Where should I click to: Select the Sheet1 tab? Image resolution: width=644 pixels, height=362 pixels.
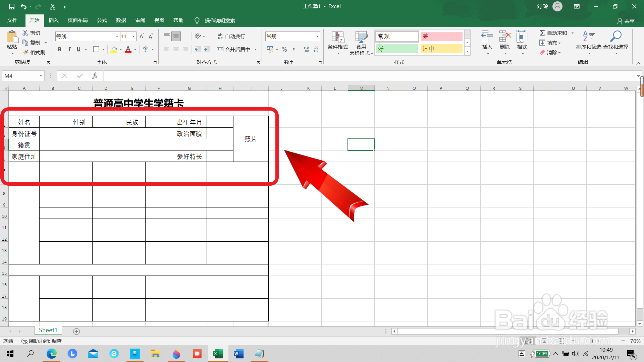click(x=48, y=330)
